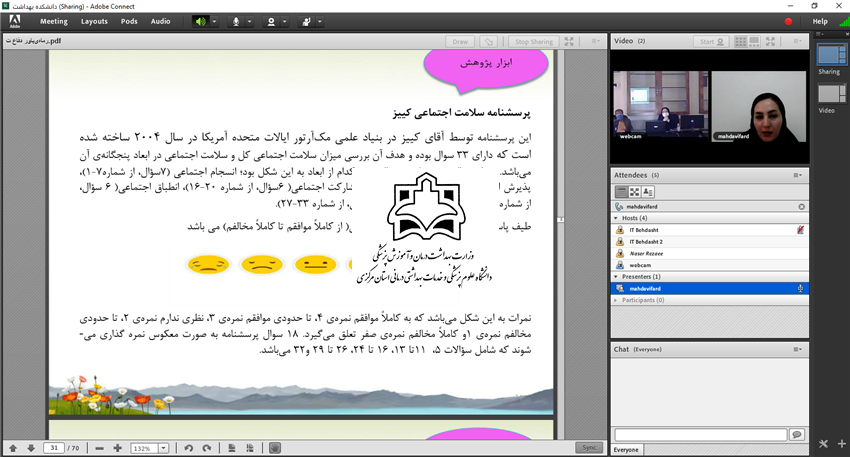850x457 pixels.
Task: Open the status options dropdown arrow
Action: (320, 22)
